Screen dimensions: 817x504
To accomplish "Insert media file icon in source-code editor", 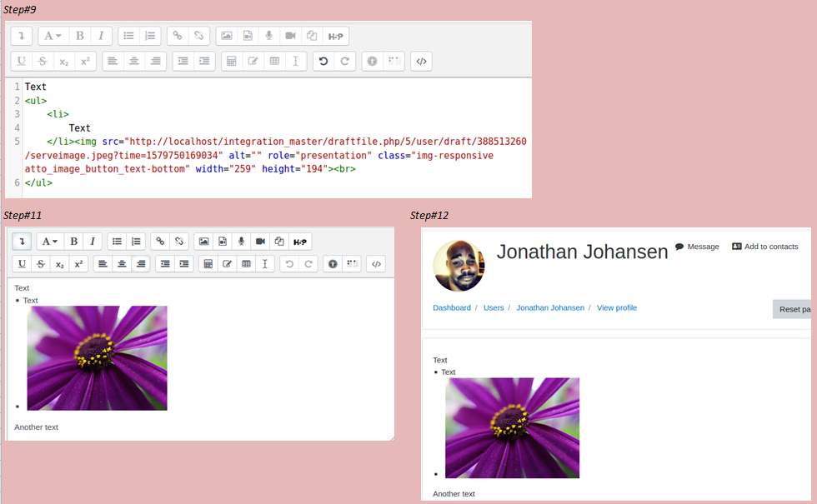I will point(248,36).
